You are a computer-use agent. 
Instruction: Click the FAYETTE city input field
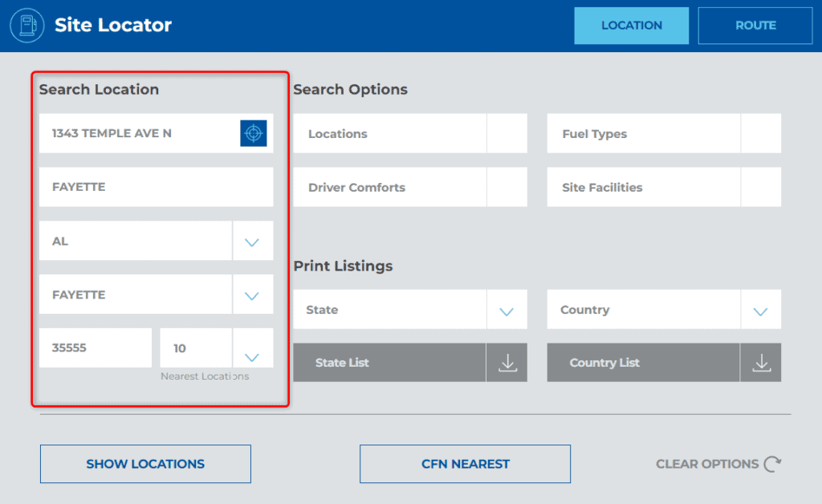(157, 187)
